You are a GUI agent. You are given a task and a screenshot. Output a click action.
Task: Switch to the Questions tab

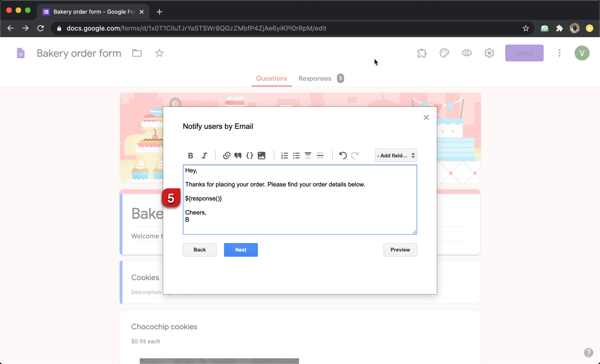point(271,78)
